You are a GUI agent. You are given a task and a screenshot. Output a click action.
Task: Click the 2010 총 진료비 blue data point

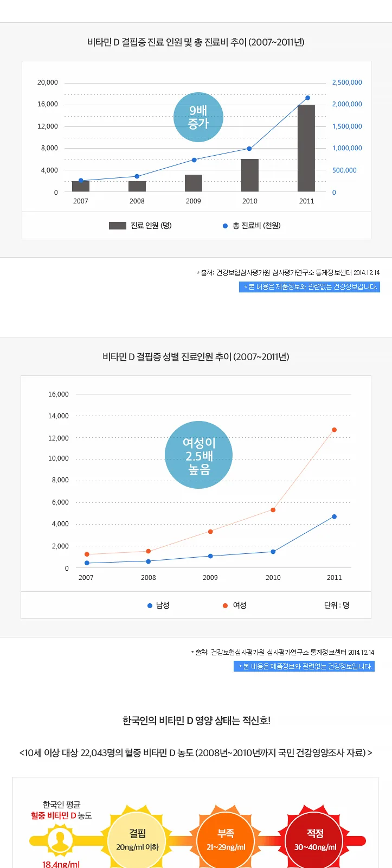[x=249, y=149]
